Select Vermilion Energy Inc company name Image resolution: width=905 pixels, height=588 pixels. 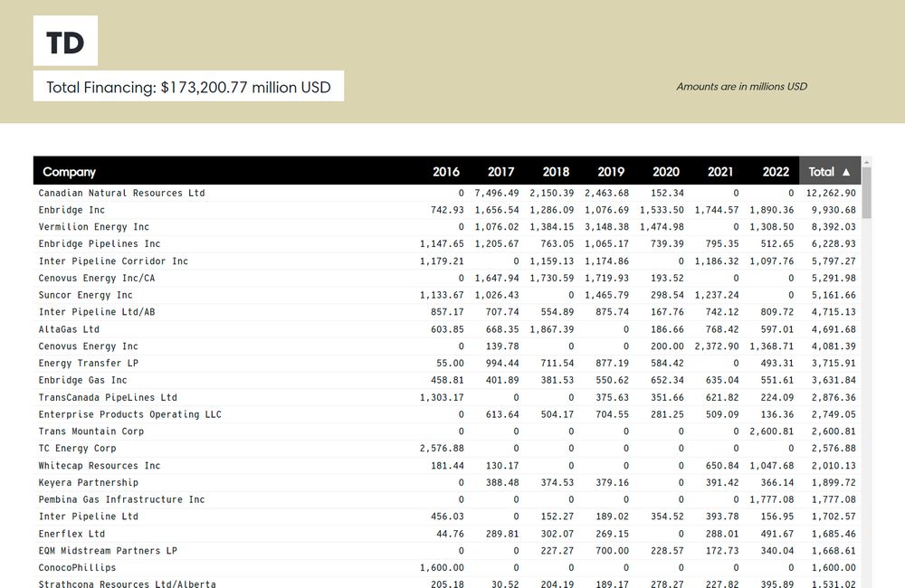click(x=94, y=227)
